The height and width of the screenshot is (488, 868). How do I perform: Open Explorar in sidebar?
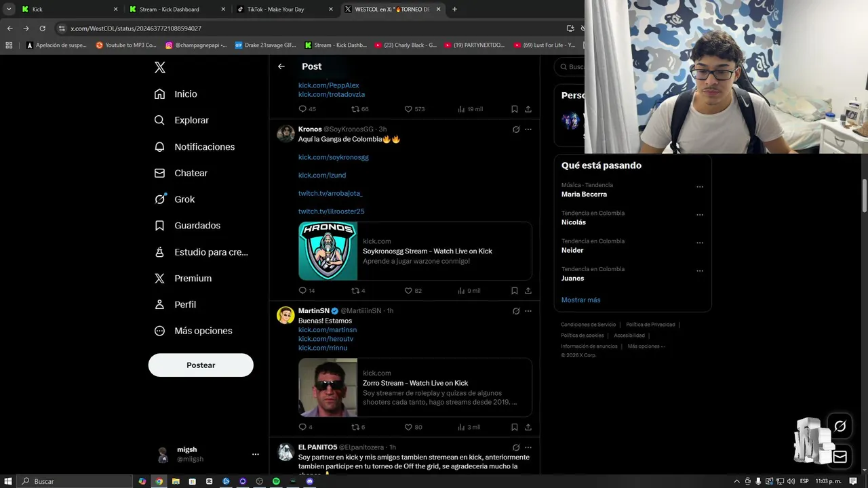click(x=181, y=120)
